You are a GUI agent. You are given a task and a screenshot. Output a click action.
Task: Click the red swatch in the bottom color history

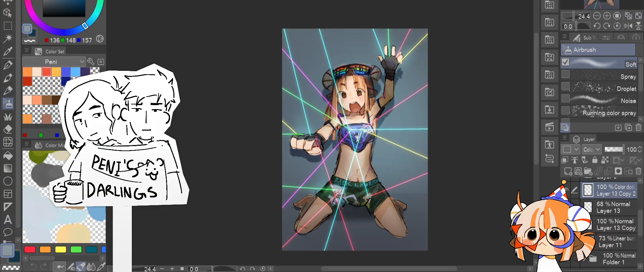click(x=30, y=249)
